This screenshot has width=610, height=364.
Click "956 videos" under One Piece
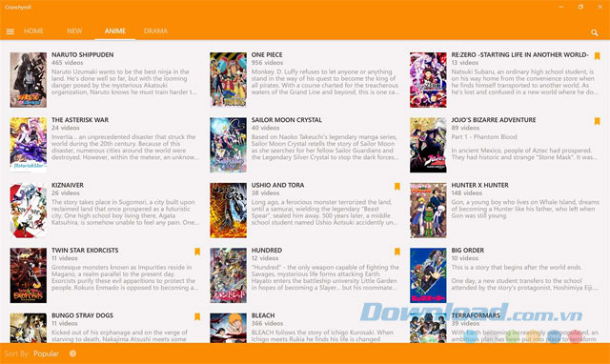[x=267, y=63]
